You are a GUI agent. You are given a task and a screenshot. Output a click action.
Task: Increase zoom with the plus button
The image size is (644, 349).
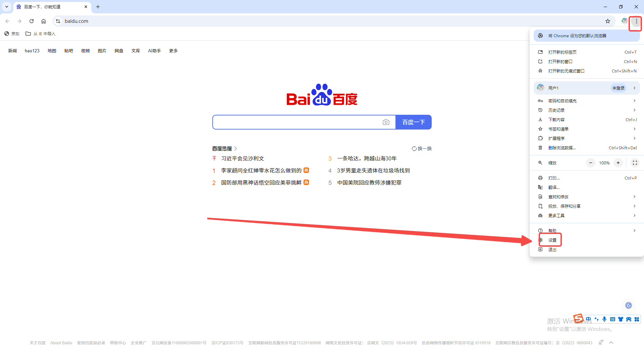(x=618, y=163)
